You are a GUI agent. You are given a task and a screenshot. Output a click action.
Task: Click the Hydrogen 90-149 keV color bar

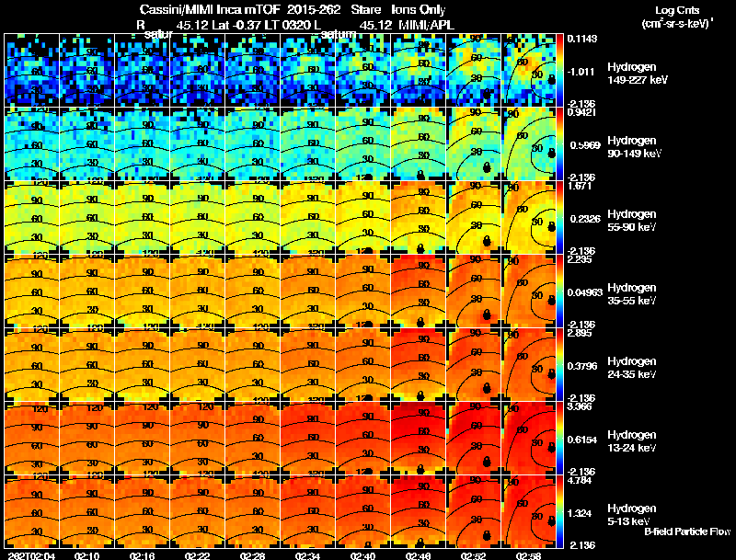point(560,143)
